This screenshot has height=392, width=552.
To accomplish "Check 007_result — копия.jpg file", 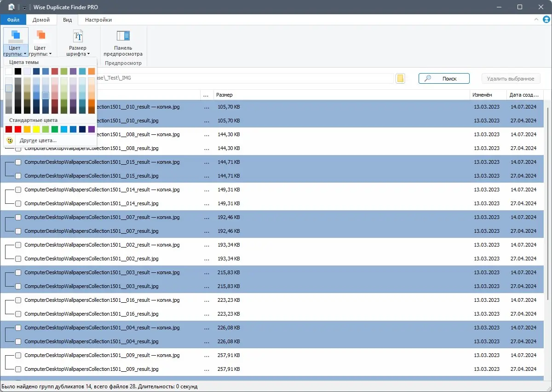I will (18, 217).
